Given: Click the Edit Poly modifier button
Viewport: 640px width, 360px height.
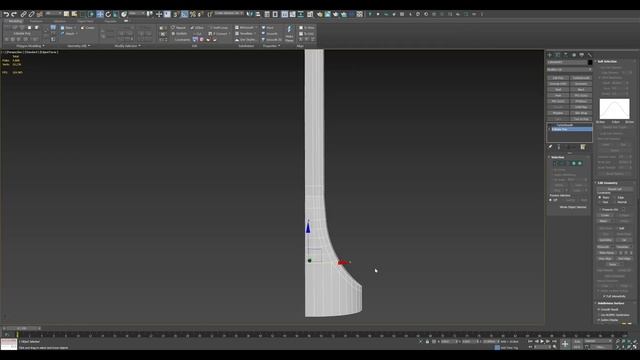Looking at the screenshot, I should (x=558, y=78).
